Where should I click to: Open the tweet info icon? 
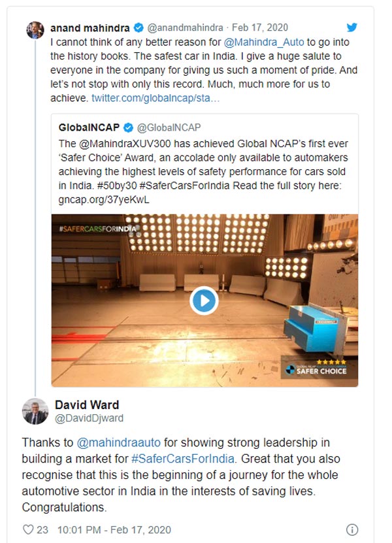(351, 529)
